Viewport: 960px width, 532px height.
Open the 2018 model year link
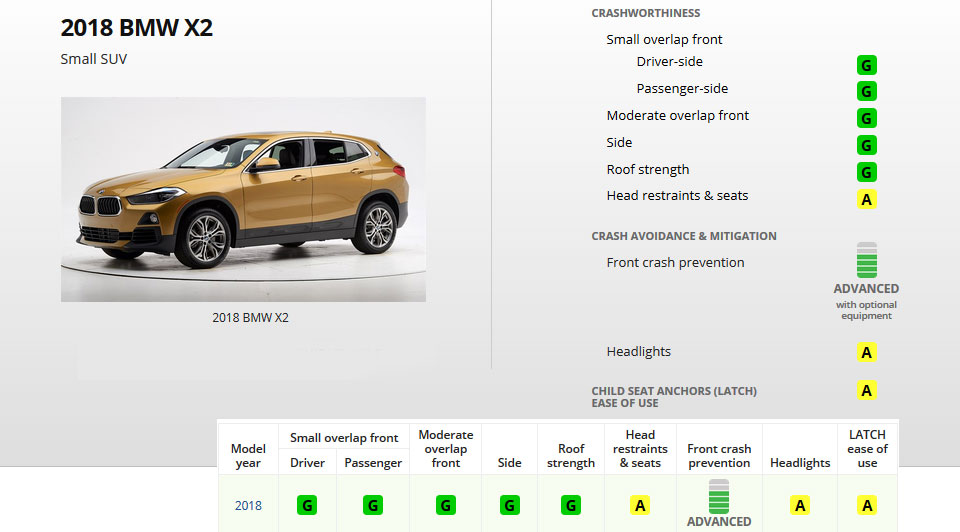[248, 505]
